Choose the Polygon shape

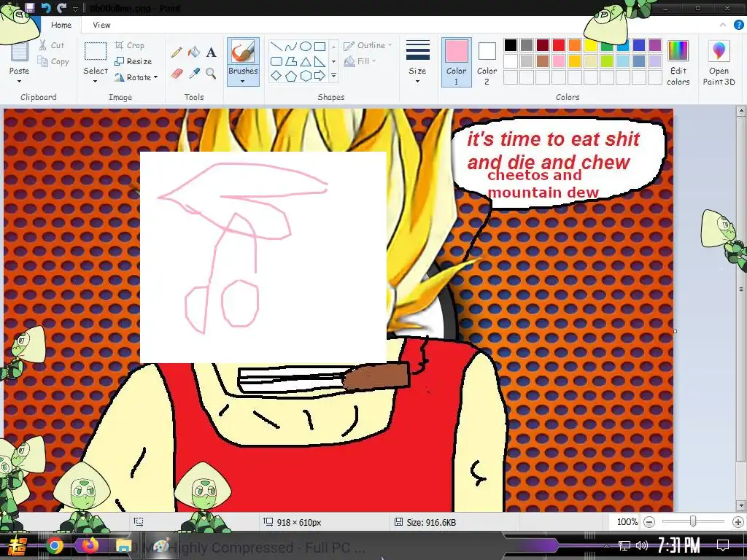(290, 61)
